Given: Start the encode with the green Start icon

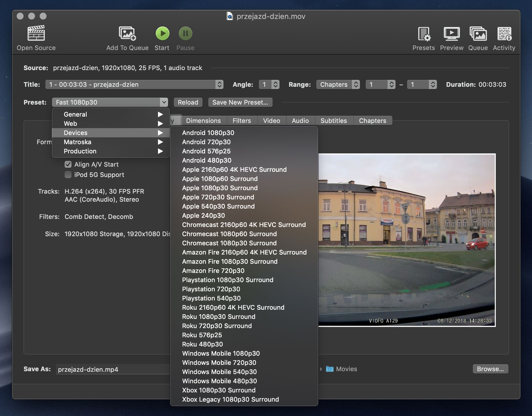Looking at the screenshot, I should pyautogui.click(x=162, y=33).
